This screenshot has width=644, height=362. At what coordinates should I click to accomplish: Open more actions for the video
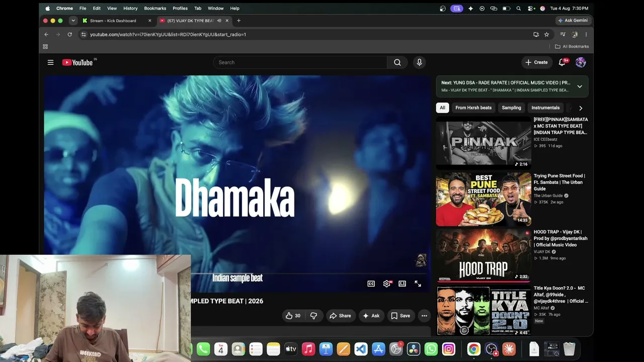(x=424, y=316)
